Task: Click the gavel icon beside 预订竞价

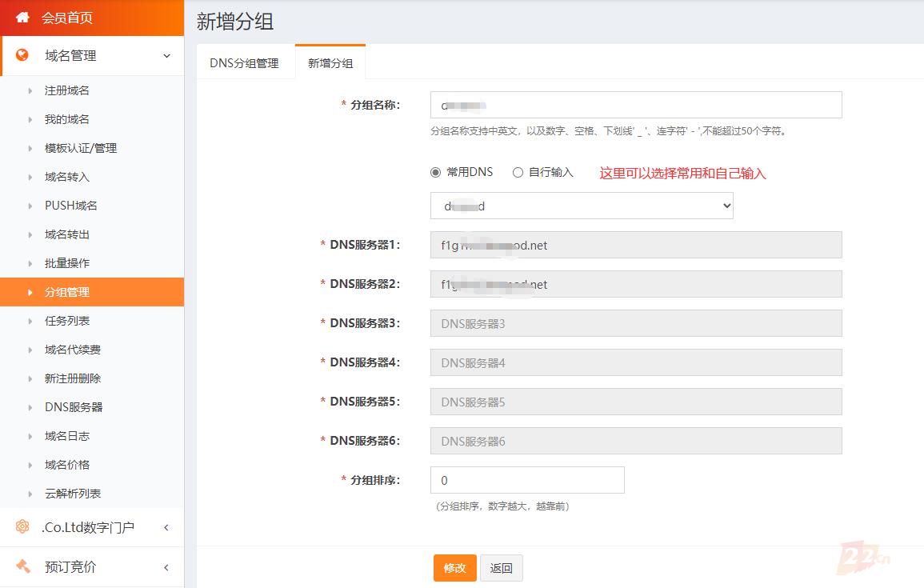Action: click(22, 566)
